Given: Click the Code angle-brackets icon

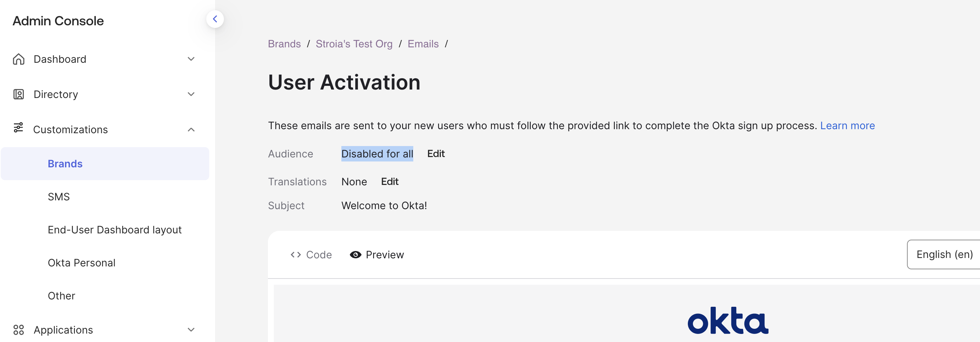Looking at the screenshot, I should coord(295,255).
